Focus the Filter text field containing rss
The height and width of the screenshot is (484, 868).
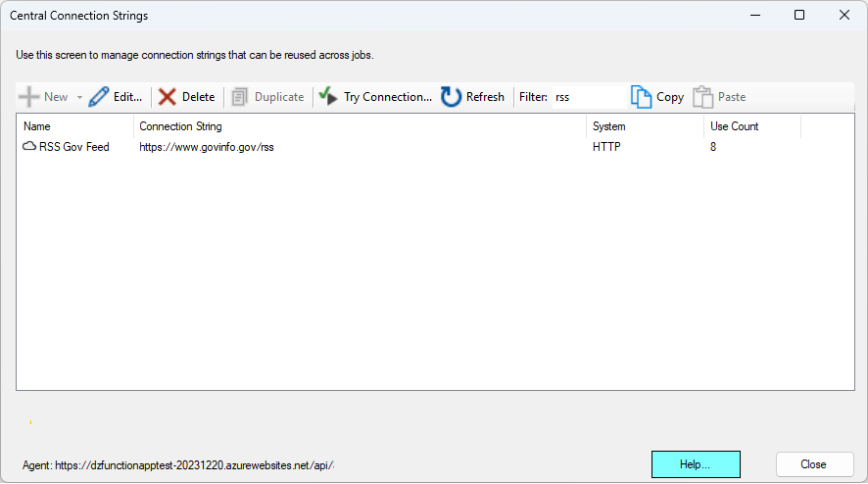point(589,97)
